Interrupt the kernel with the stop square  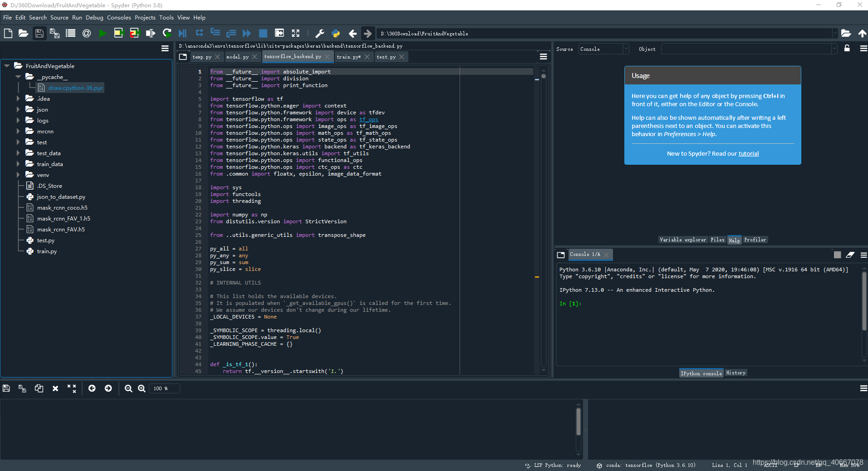point(838,255)
